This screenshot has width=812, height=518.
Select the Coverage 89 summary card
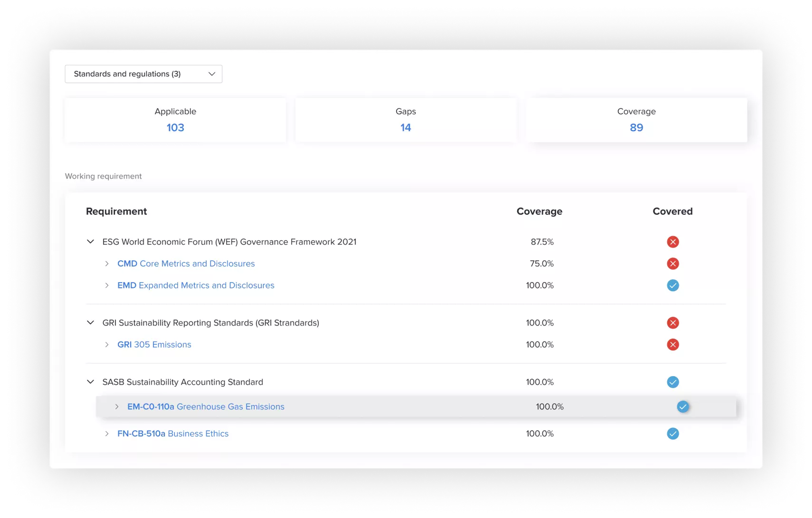(x=636, y=120)
